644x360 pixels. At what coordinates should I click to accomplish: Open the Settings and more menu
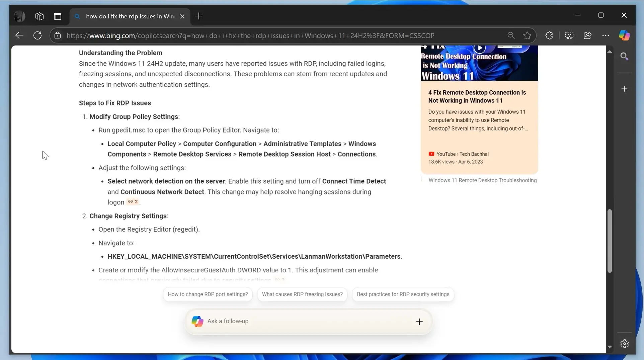pyautogui.click(x=606, y=35)
